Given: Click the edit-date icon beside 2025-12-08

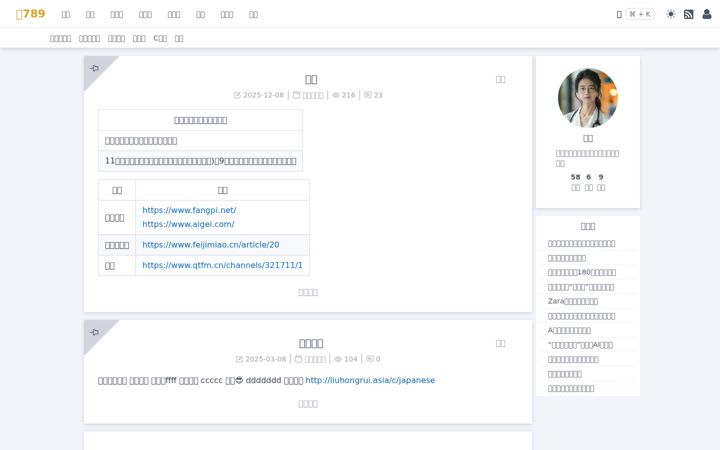Looking at the screenshot, I should coord(237,95).
